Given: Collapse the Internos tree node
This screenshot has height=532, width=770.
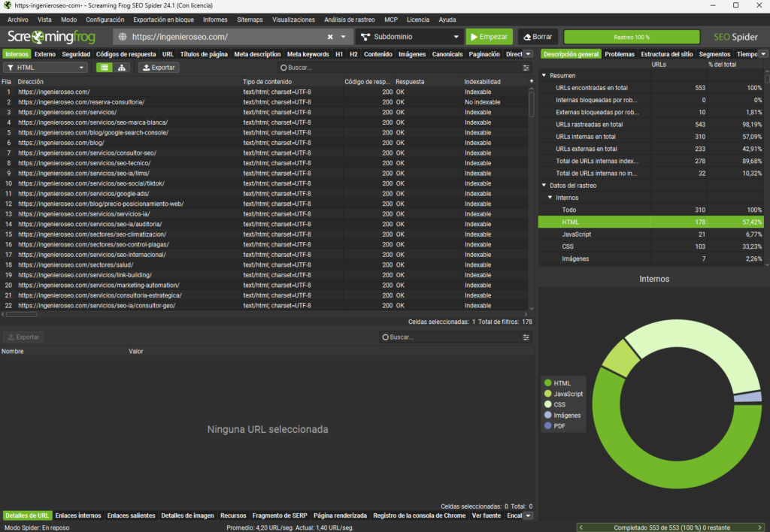Looking at the screenshot, I should (x=550, y=198).
